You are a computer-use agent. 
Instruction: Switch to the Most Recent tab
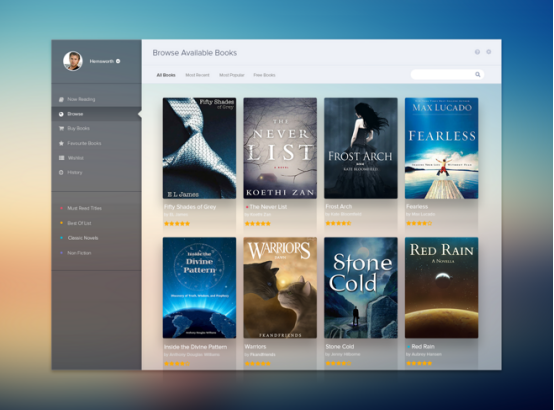coord(198,75)
